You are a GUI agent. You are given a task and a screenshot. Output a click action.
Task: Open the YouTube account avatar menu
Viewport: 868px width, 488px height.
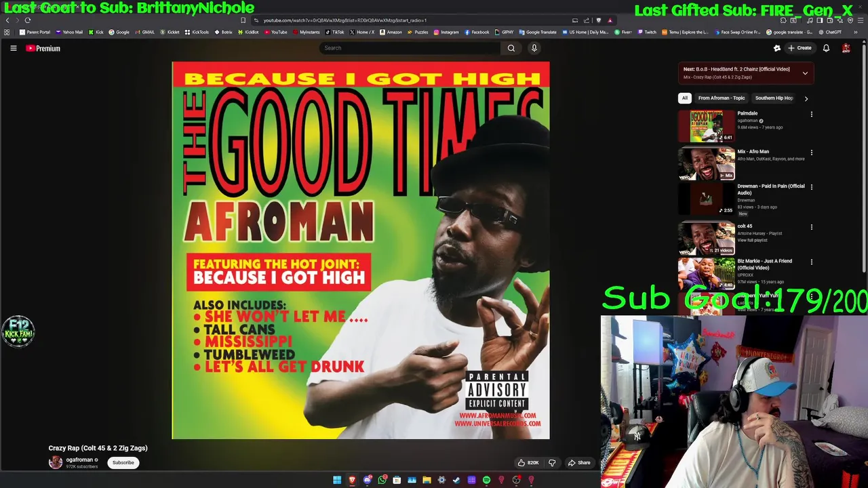846,48
